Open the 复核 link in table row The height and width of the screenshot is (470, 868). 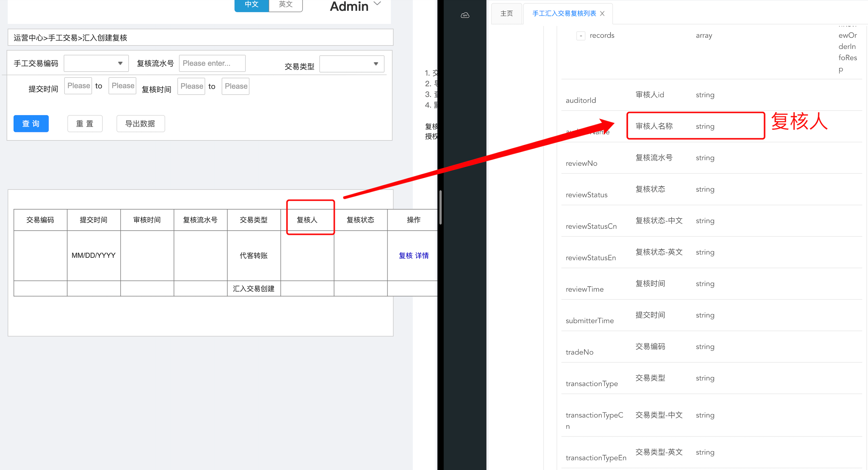[x=405, y=255]
